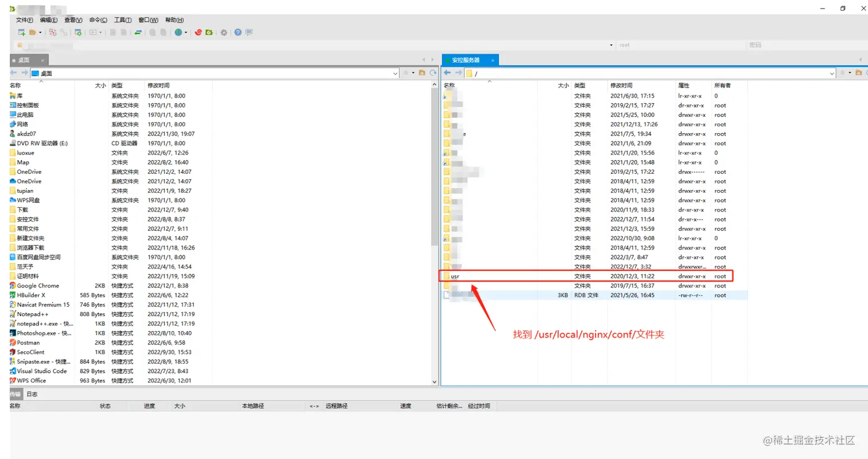Screen dimensions: 868x459
Task: Select the Google Chrome shortcut
Action: [38, 286]
